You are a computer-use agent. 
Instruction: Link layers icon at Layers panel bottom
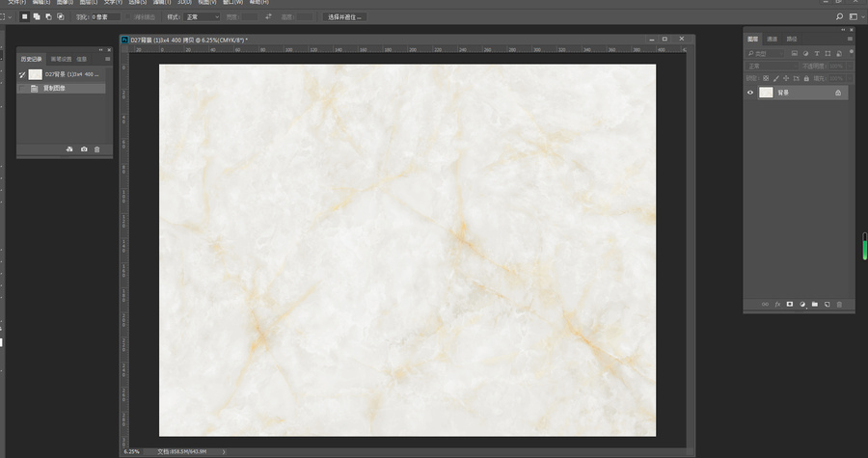765,305
